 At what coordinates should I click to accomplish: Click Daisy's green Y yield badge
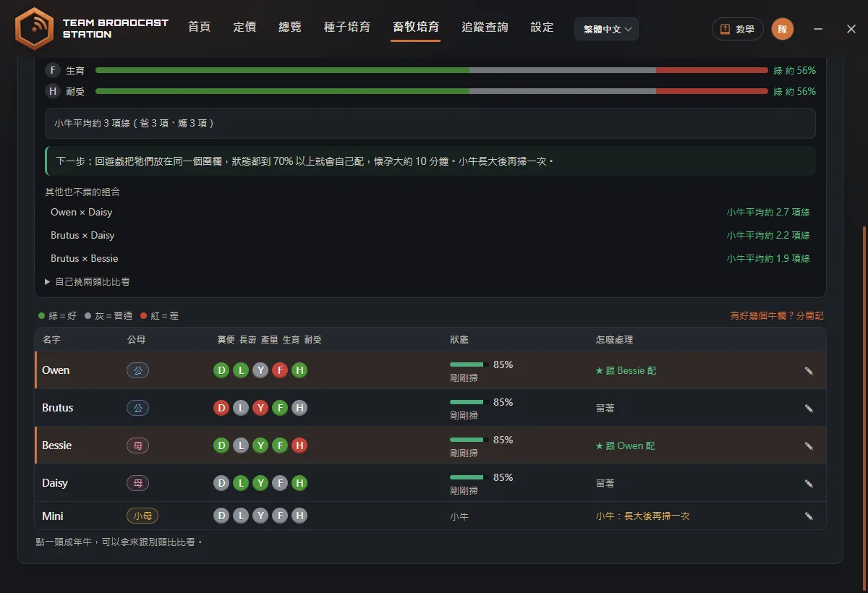pyautogui.click(x=260, y=483)
